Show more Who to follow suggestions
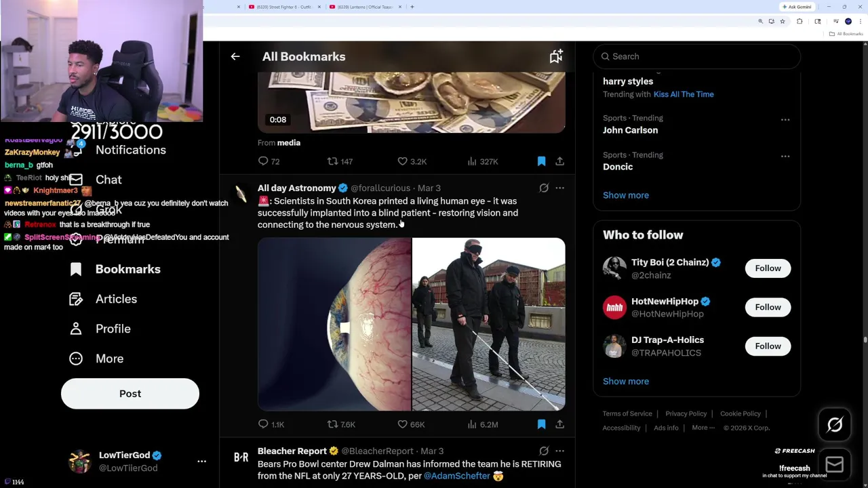The height and width of the screenshot is (488, 868). [x=626, y=381]
